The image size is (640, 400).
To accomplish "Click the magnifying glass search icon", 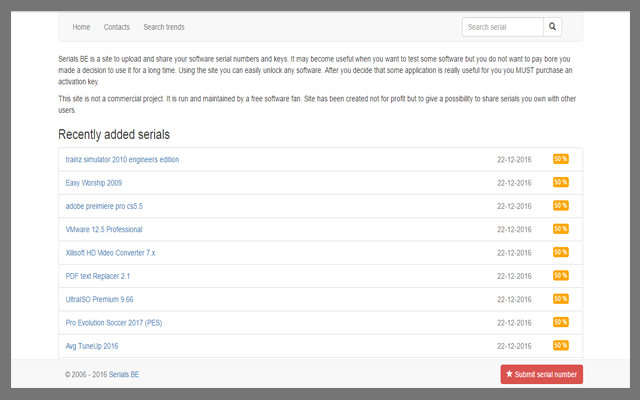I will 553,27.
